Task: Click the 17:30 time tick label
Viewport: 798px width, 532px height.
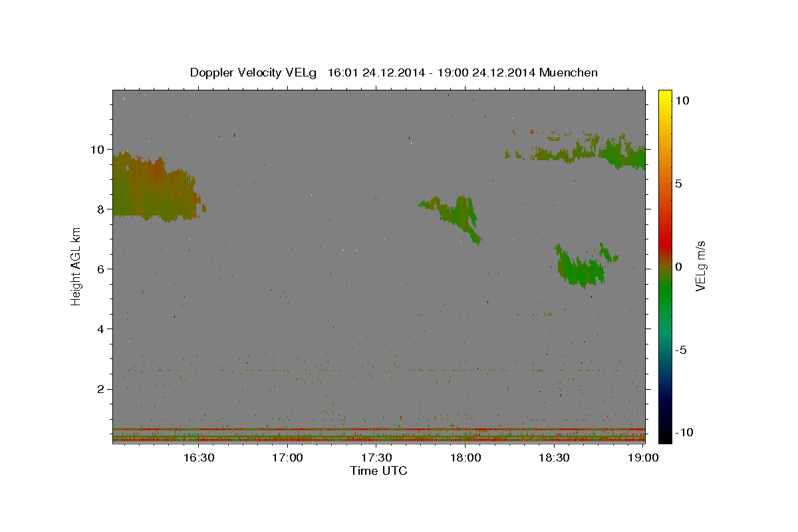Action: pos(376,458)
